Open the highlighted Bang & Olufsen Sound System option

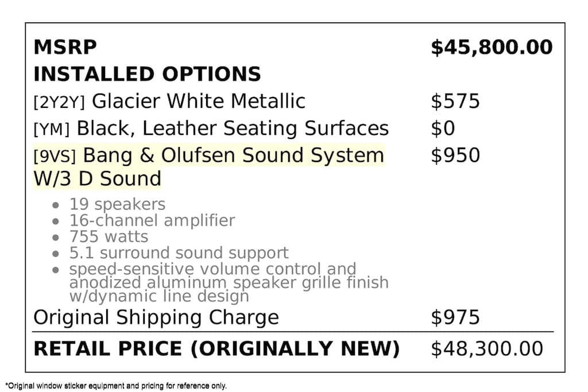tap(233, 156)
